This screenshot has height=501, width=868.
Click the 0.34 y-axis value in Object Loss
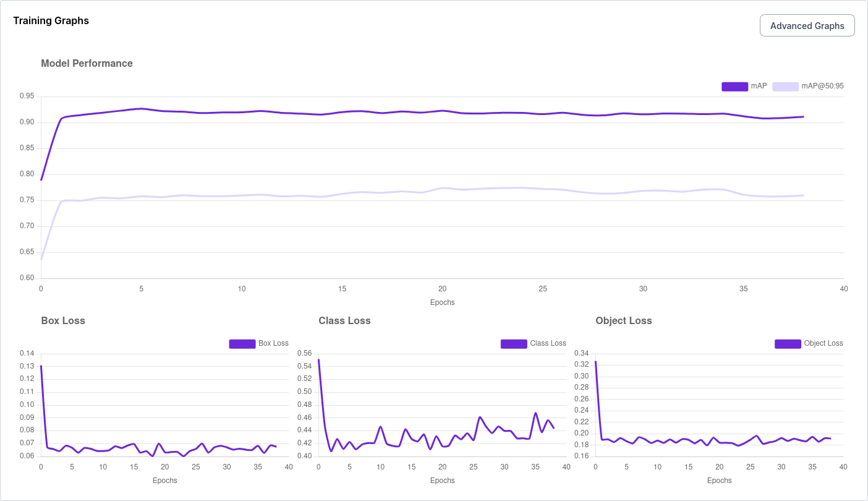581,353
